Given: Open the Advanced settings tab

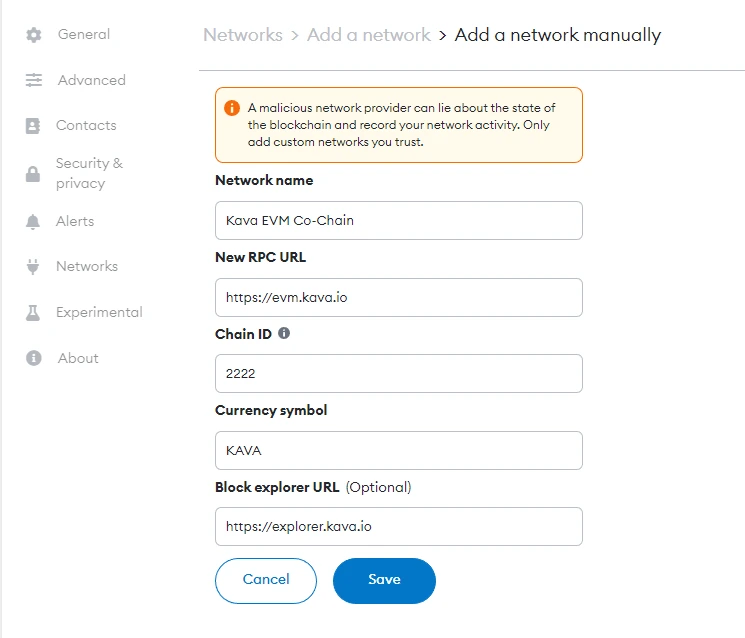Looking at the screenshot, I should coord(92,80).
